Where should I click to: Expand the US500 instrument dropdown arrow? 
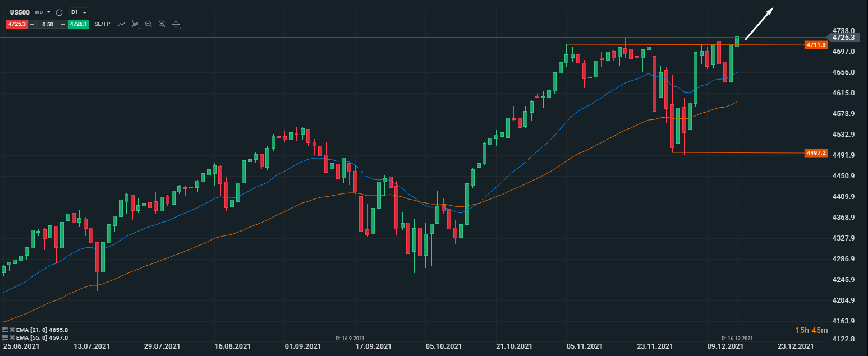pos(49,12)
